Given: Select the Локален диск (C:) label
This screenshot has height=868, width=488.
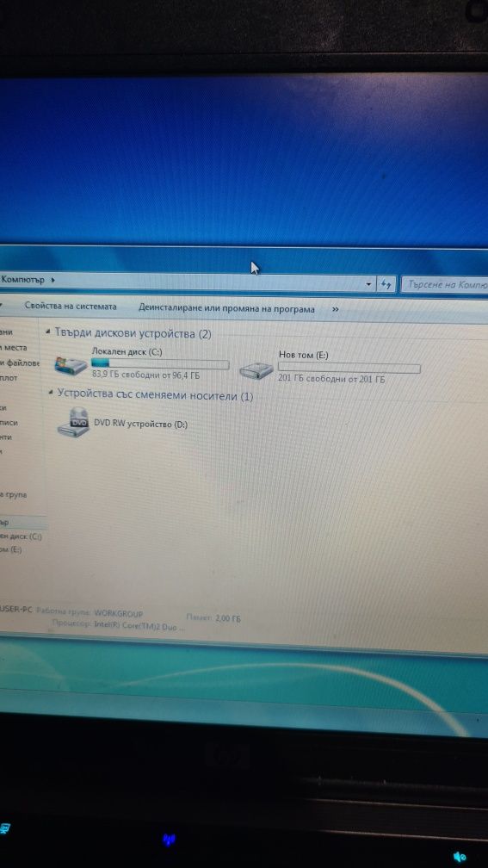Looking at the screenshot, I should pos(127,351).
